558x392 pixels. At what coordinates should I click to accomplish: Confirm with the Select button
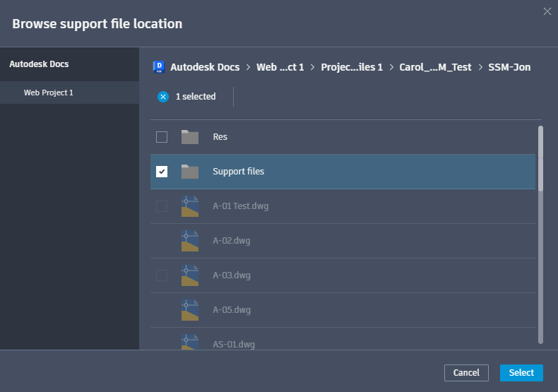pos(521,372)
